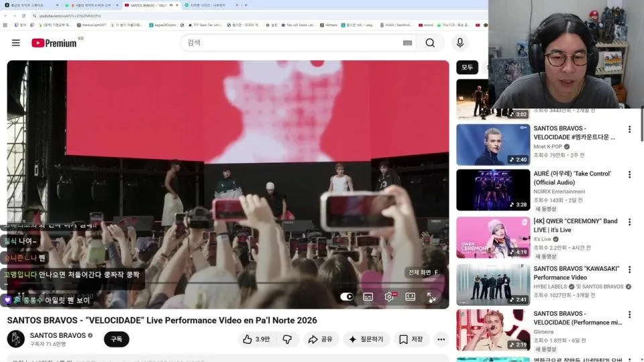Open Glimera VELOCIDADE 2:19 thumbnail
644x362 pixels.
tap(493, 330)
